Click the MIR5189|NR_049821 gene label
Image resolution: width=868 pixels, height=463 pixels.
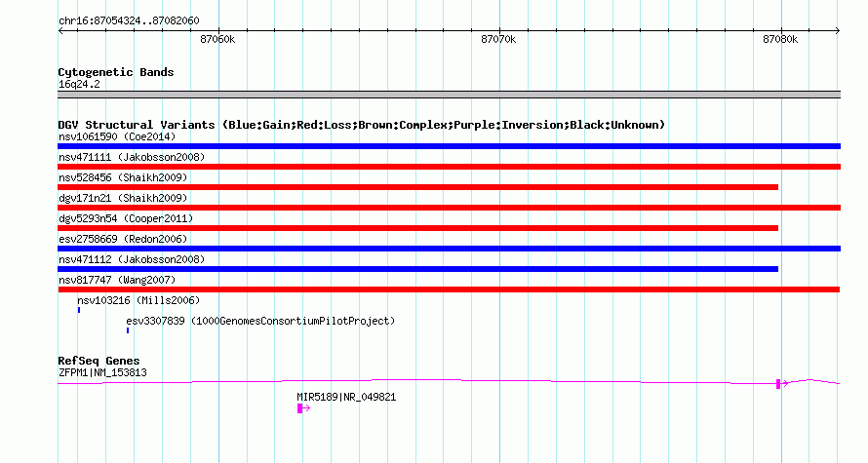click(346, 397)
